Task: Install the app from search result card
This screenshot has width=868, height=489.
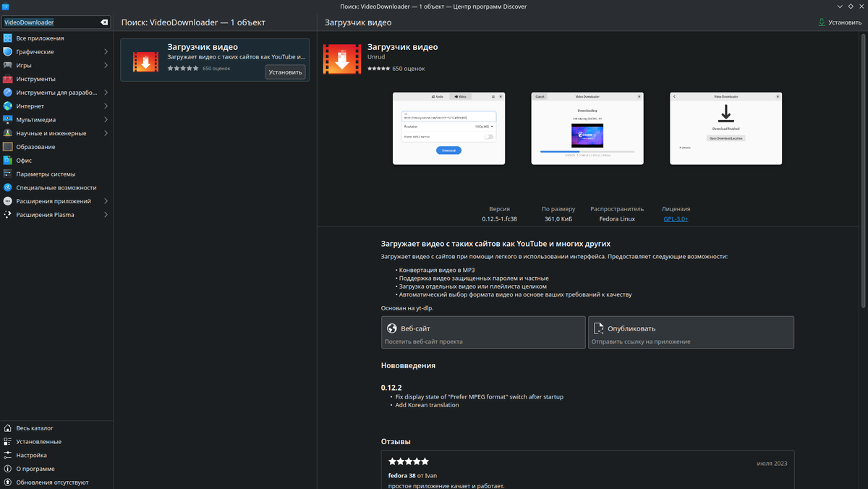Action: [x=285, y=72]
